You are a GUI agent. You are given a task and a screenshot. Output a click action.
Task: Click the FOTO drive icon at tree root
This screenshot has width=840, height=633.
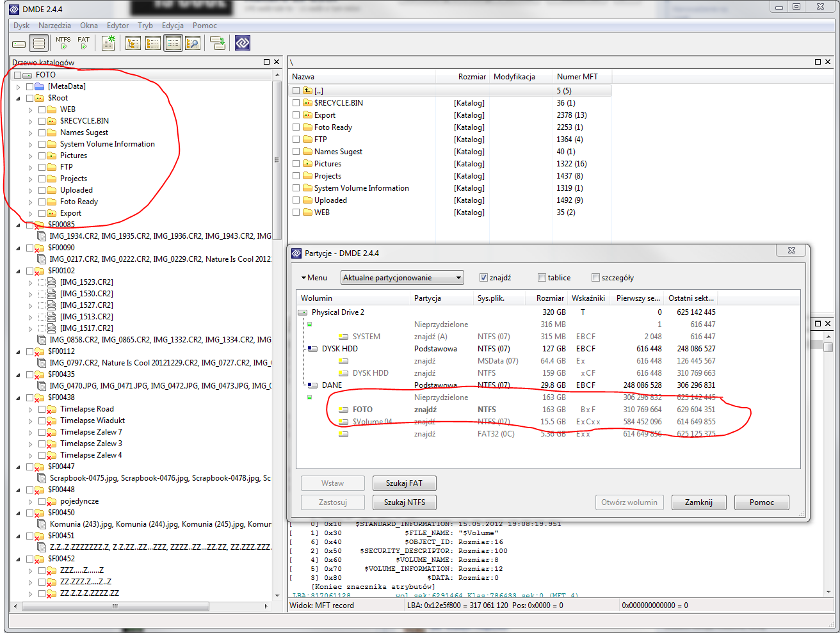pos(27,75)
